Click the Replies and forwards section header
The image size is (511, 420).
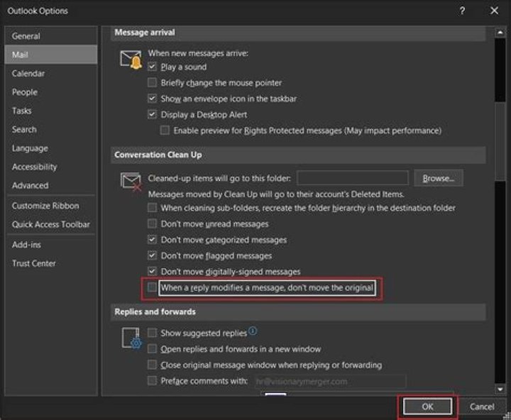click(x=298, y=312)
